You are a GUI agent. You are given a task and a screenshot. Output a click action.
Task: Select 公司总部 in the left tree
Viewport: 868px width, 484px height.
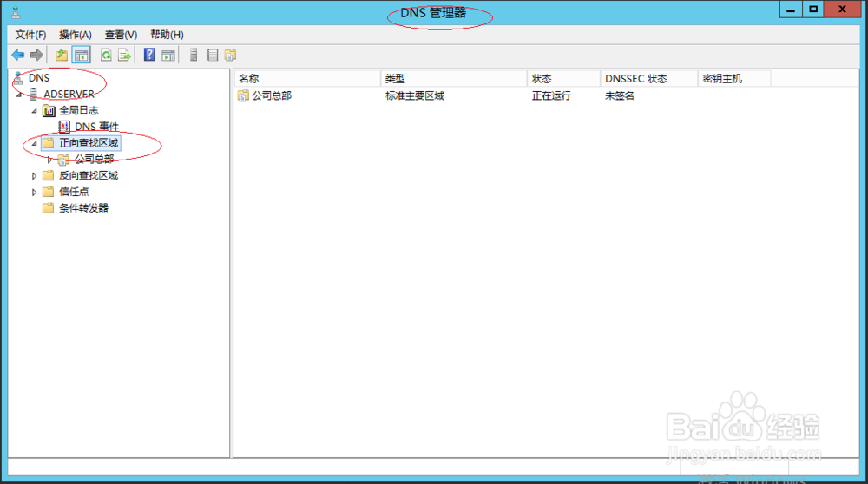(x=94, y=160)
